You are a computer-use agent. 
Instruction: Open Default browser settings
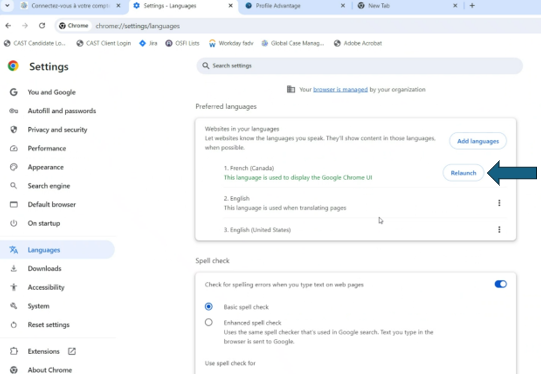point(52,204)
